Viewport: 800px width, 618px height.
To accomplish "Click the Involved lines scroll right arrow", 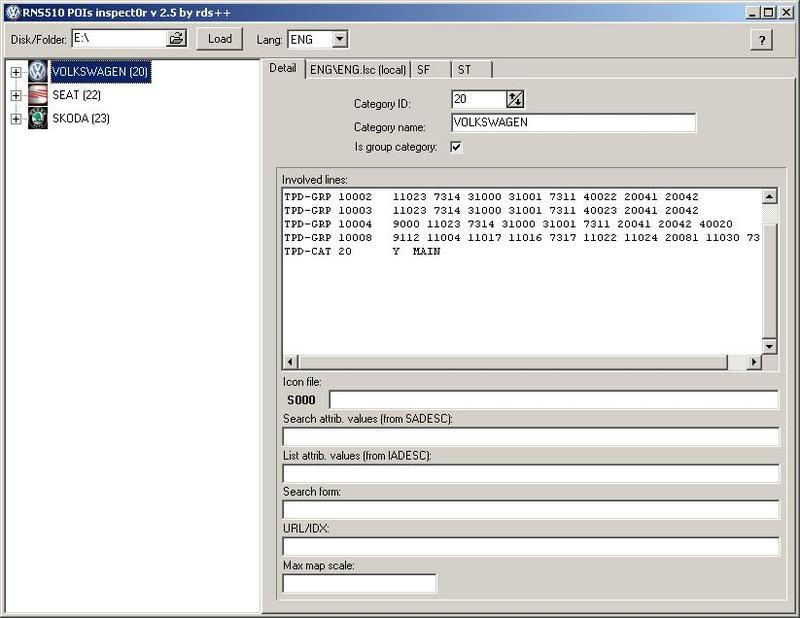I will (754, 362).
